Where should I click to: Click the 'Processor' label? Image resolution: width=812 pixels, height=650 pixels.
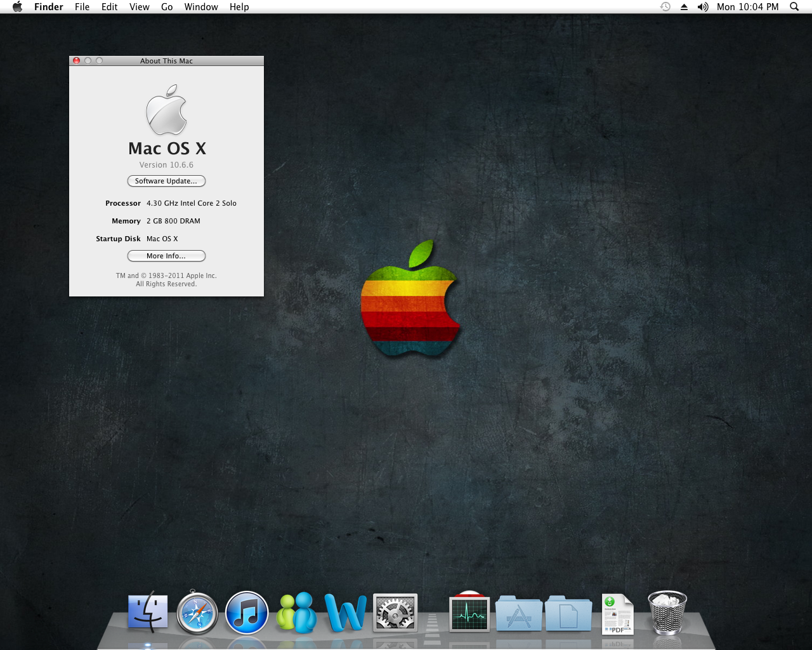click(123, 203)
